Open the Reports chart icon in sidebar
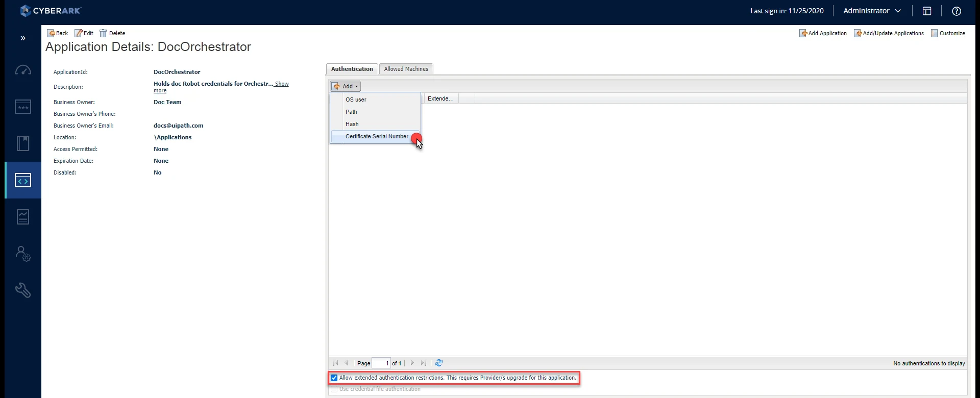 tap(23, 217)
